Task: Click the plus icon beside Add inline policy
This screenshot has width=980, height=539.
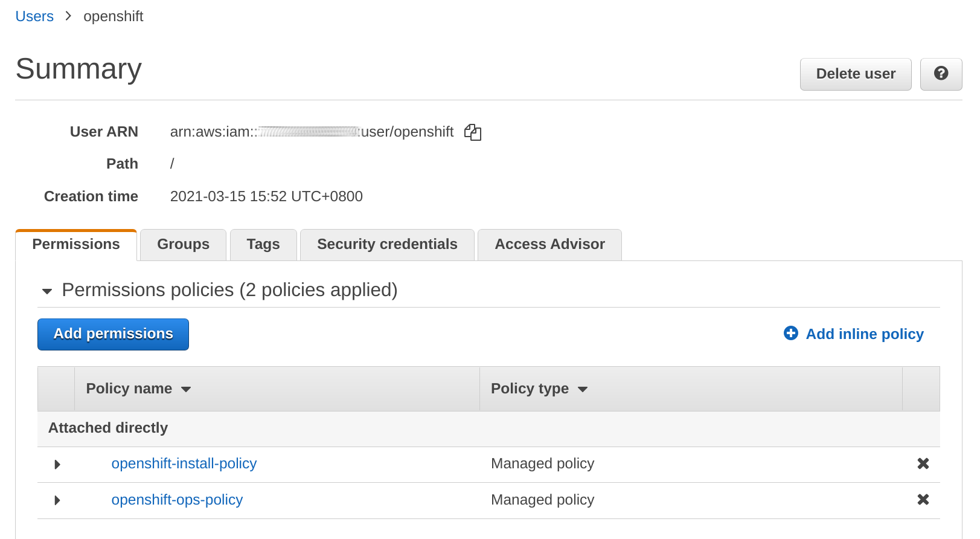Action: click(x=790, y=333)
